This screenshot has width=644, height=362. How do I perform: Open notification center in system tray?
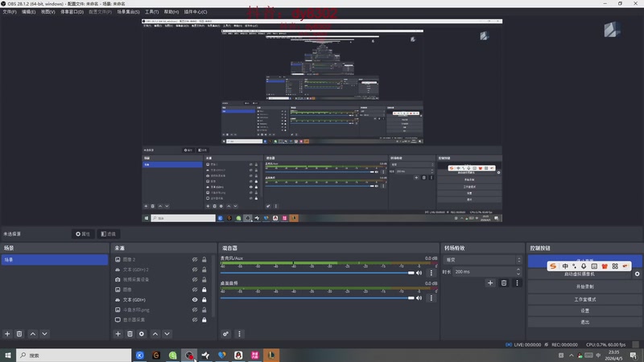[634, 356]
